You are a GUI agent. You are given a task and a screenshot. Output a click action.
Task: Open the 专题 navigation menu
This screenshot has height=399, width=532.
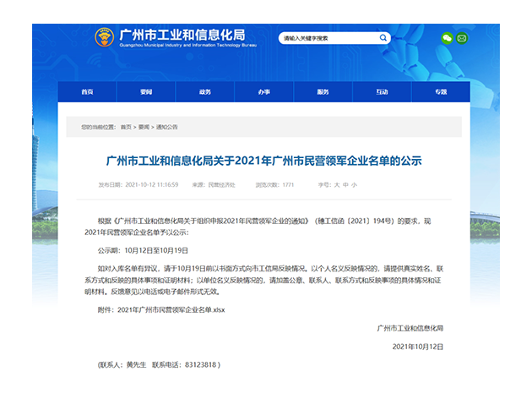tap(440, 91)
